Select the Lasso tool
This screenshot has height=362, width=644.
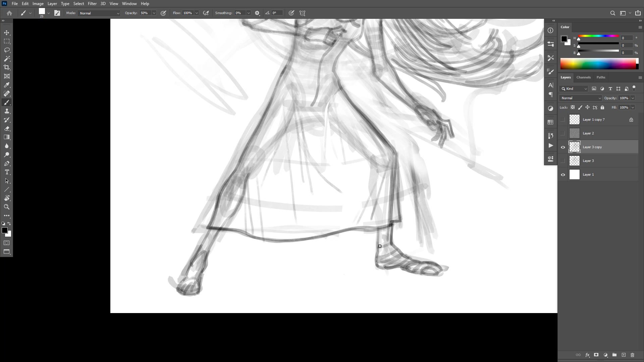[x=7, y=50]
